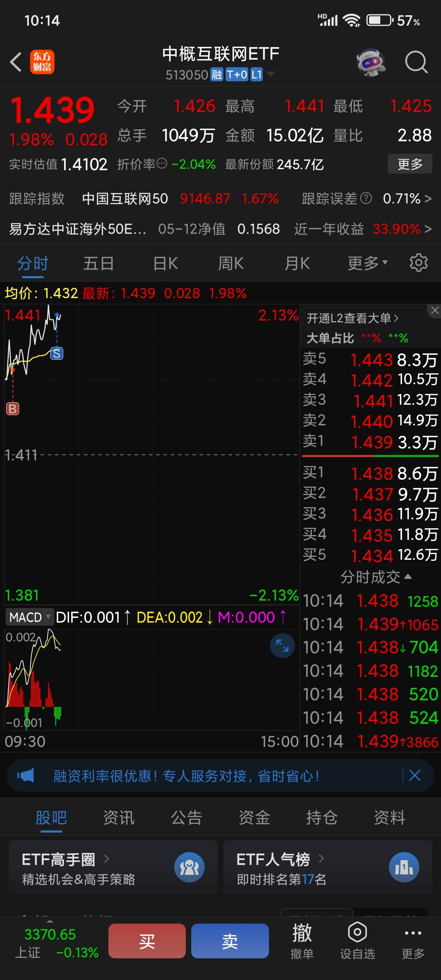Close the L2 order panel prompt
The image size is (441, 980).
pyautogui.click(x=435, y=310)
